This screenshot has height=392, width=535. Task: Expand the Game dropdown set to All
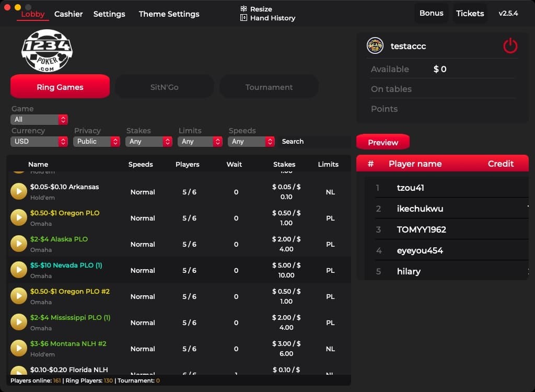tap(39, 120)
